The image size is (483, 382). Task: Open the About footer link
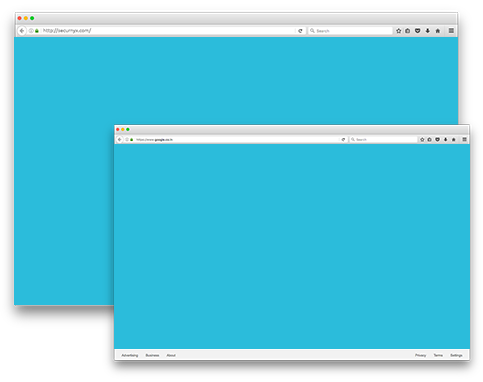171,355
